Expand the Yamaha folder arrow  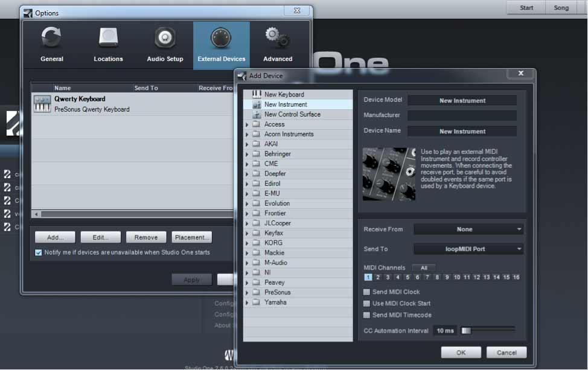[x=247, y=302]
